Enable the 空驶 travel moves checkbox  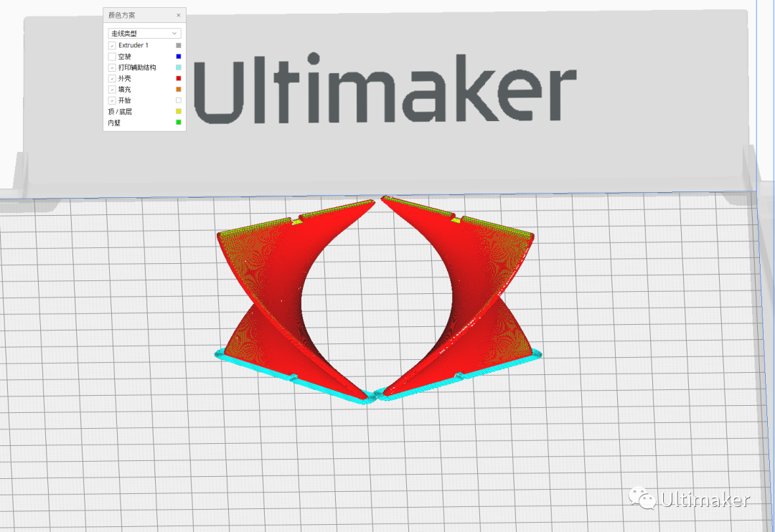[x=112, y=57]
